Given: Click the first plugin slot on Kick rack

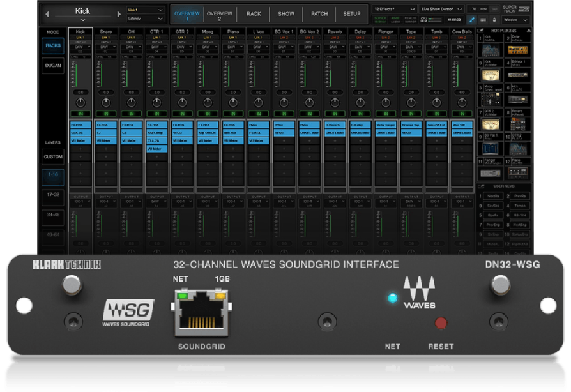Looking at the screenshot, I should point(80,125).
